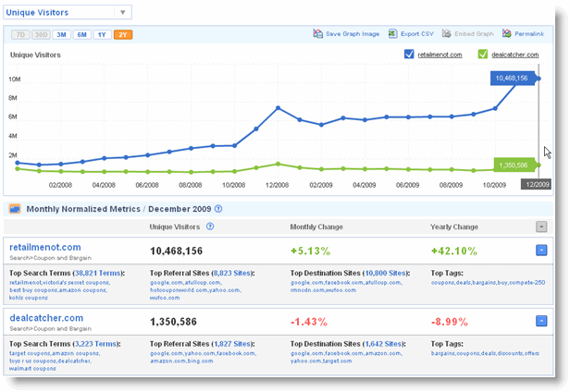The image size is (570, 392).
Task: Click the Permalink icon
Action: pyautogui.click(x=507, y=34)
